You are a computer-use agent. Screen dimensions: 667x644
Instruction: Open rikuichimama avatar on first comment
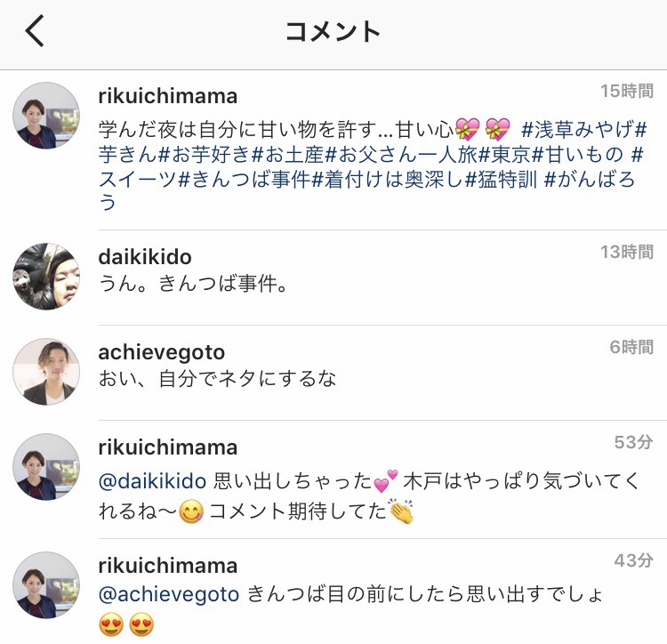46,116
